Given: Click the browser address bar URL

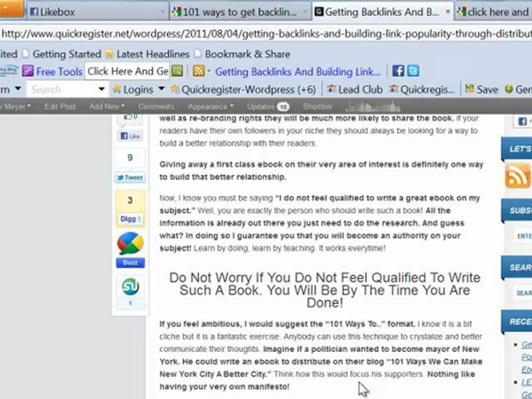Looking at the screenshot, I should 266,34.
